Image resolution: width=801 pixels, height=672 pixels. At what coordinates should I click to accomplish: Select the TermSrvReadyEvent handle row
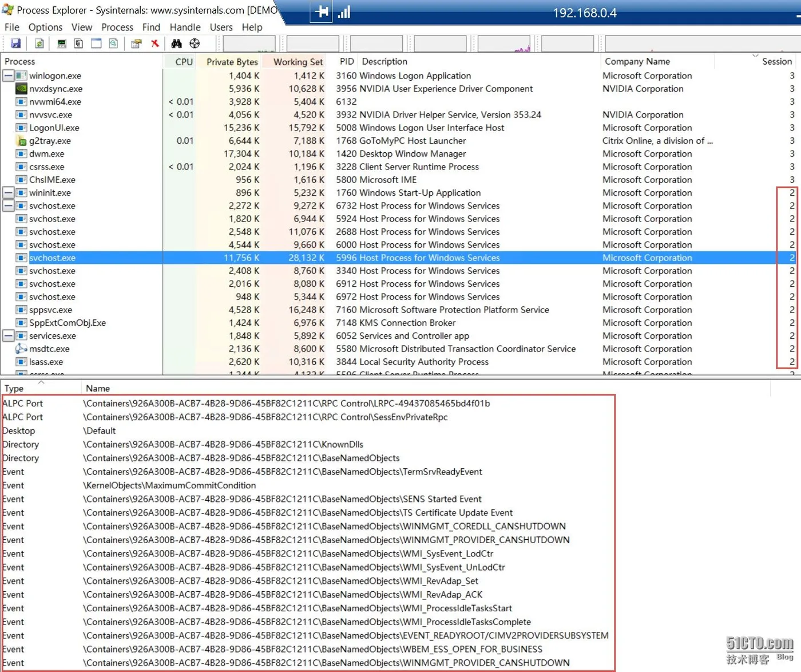tap(308, 472)
